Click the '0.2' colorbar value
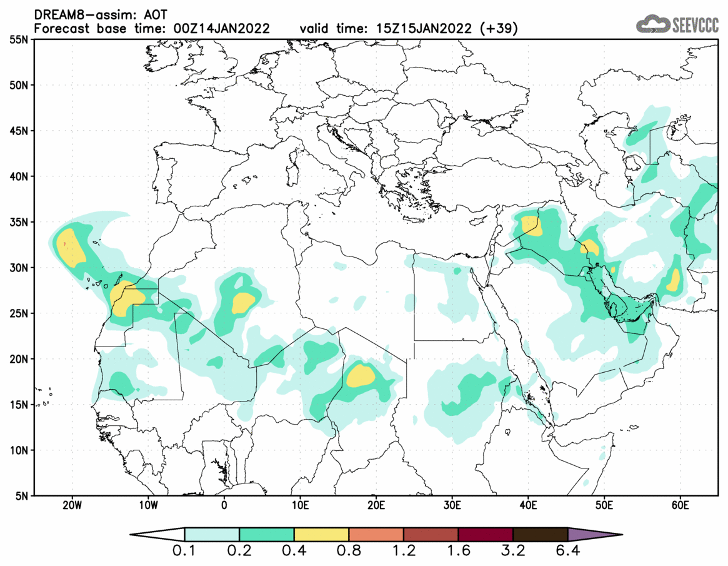 pyautogui.click(x=239, y=551)
